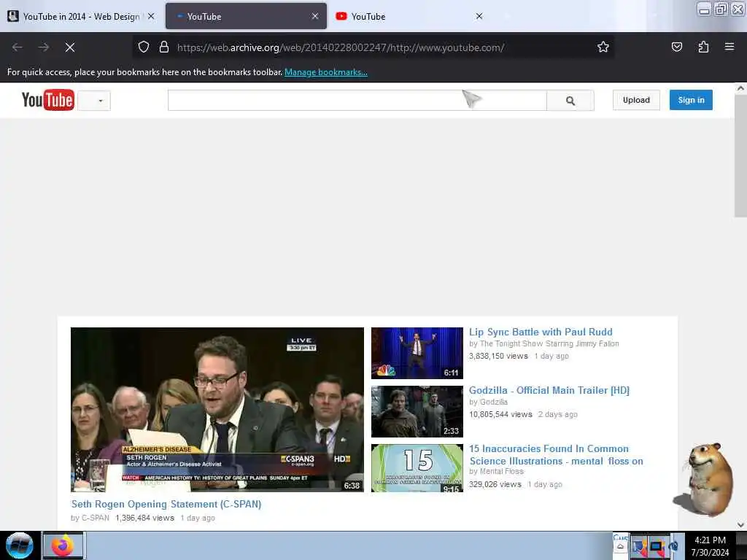Open The Tonight Show Starring Jimmy Fallon channel
This screenshot has width=747, height=560.
549,344
